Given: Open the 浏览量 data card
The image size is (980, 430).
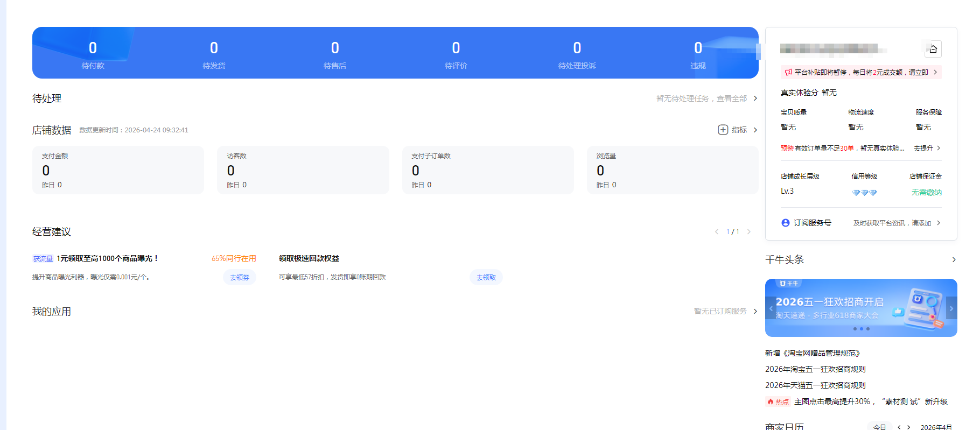Looking at the screenshot, I should pyautogui.click(x=673, y=170).
